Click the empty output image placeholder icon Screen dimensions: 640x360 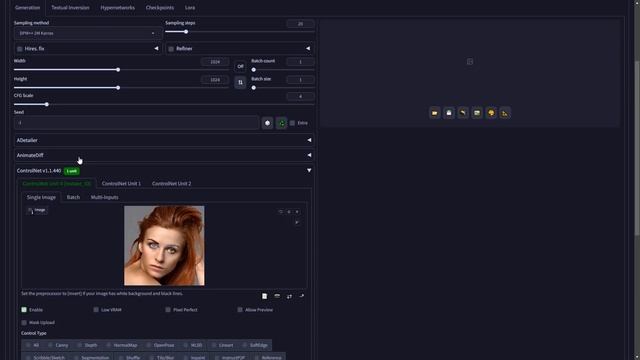click(x=470, y=62)
